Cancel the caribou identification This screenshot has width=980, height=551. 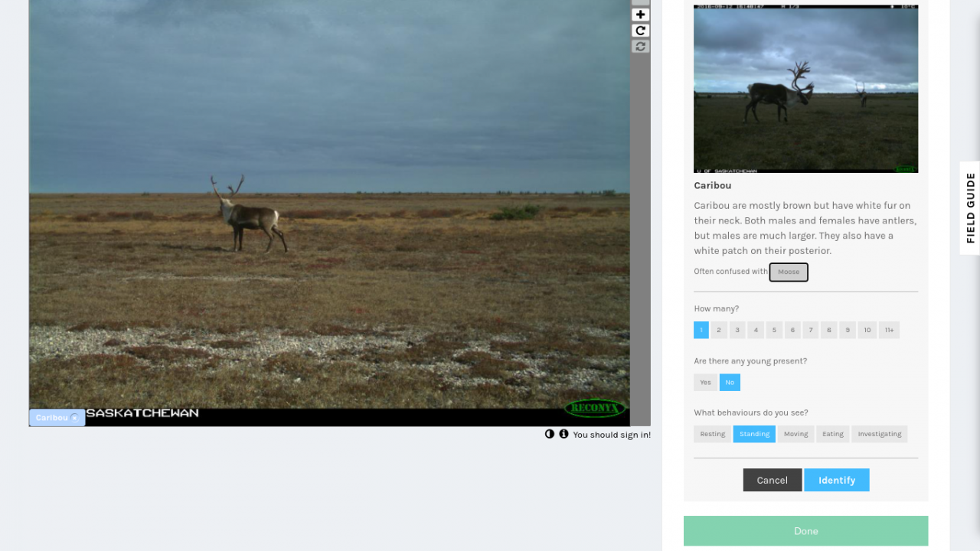pyautogui.click(x=773, y=480)
